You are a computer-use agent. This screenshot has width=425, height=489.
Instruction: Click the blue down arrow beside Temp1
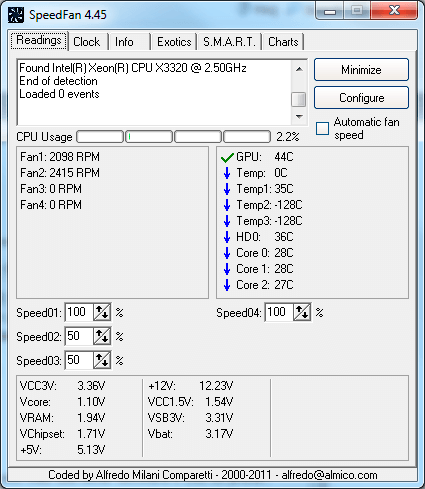click(x=227, y=189)
